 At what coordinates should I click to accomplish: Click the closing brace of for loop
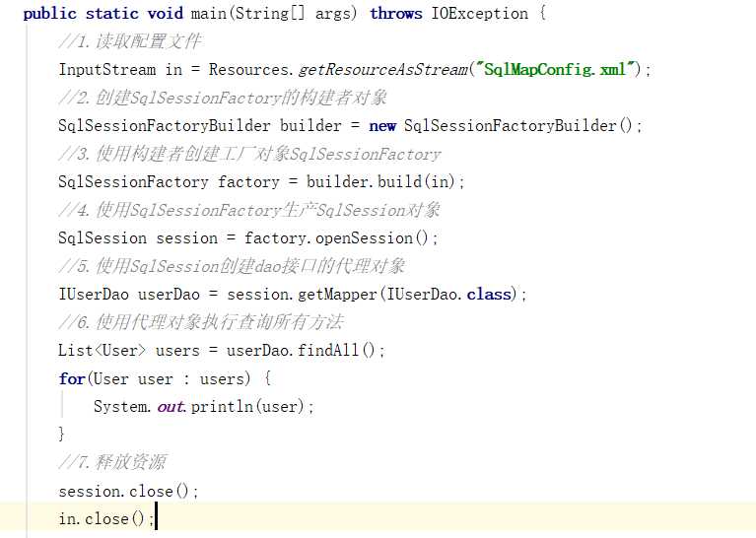point(61,434)
